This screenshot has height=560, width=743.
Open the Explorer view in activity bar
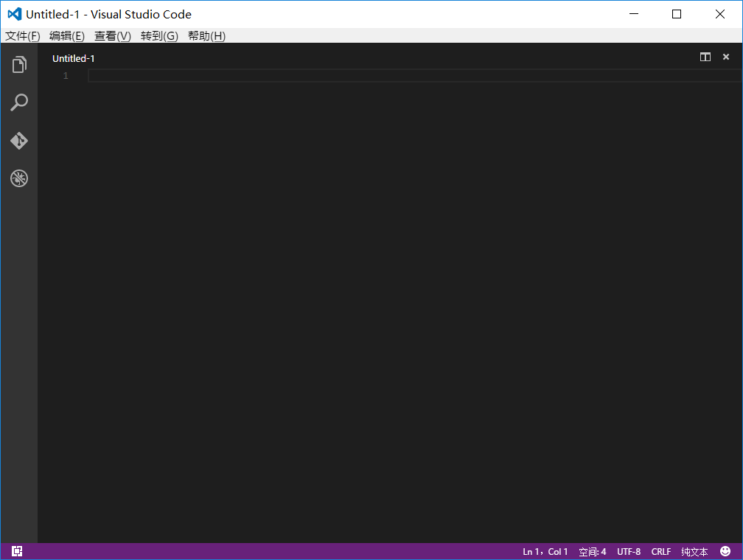click(19, 65)
